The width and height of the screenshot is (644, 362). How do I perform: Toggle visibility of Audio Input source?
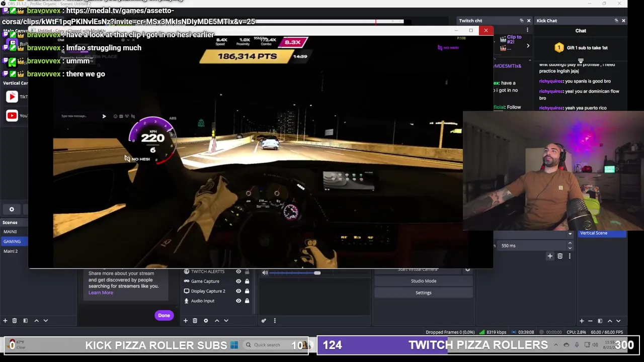pos(238,301)
